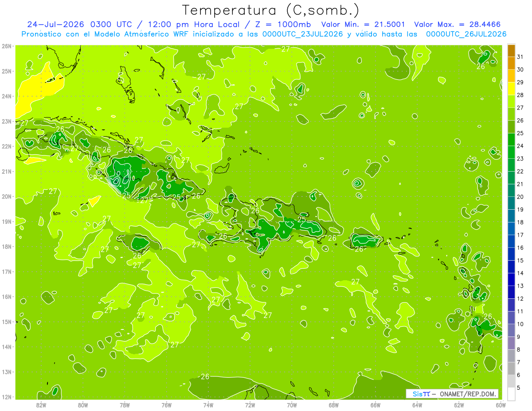Click the '12N' latitude axis label

7,397
